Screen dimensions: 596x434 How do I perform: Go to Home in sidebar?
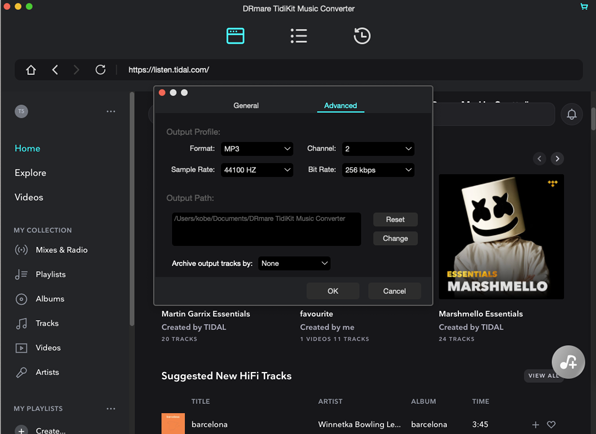click(x=27, y=148)
